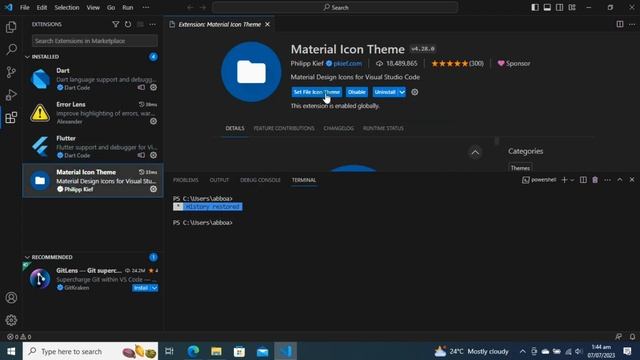640x360 pixels.
Task: Click Set File Icon Theme button
Action: (x=317, y=92)
